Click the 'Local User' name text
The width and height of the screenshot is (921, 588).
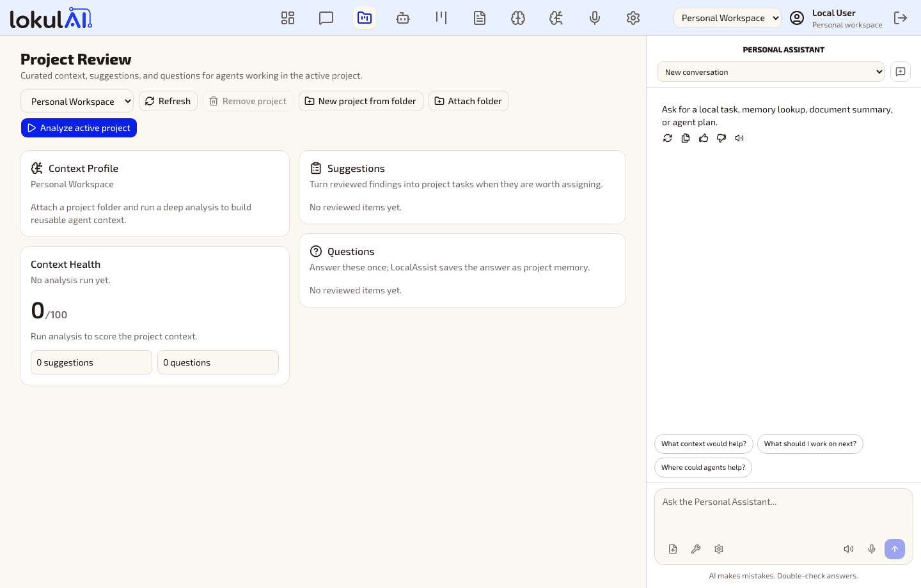coord(834,13)
